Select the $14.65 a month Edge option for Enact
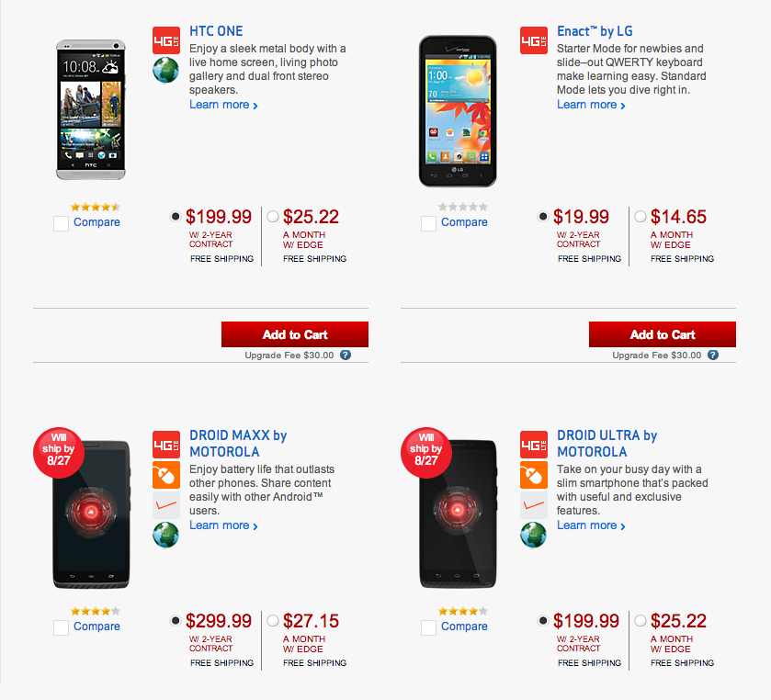Viewport: 771px width, 700px height. (641, 217)
